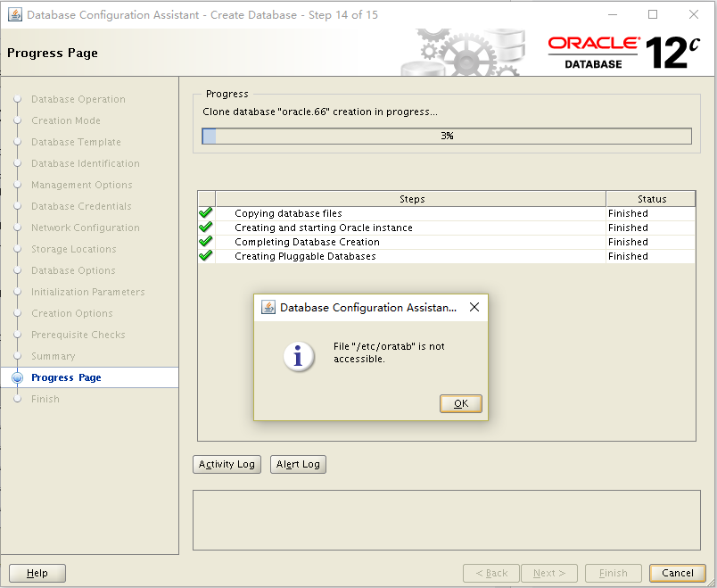Click the Steps column header
This screenshot has height=588, width=717.
coord(411,199)
